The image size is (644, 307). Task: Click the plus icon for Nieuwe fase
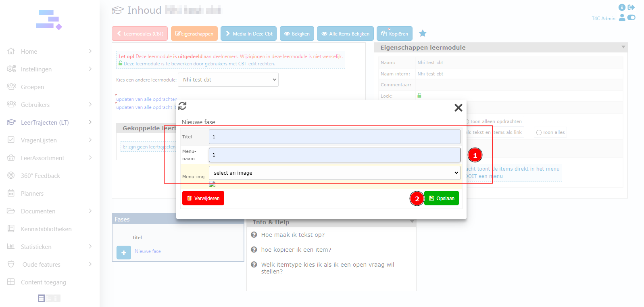pyautogui.click(x=124, y=253)
